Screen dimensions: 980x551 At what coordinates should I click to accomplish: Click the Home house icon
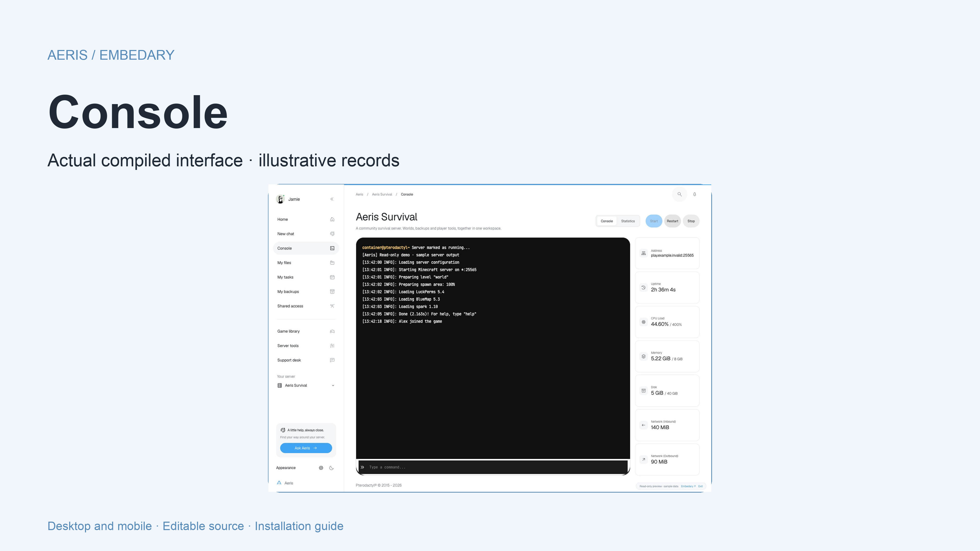click(x=332, y=219)
